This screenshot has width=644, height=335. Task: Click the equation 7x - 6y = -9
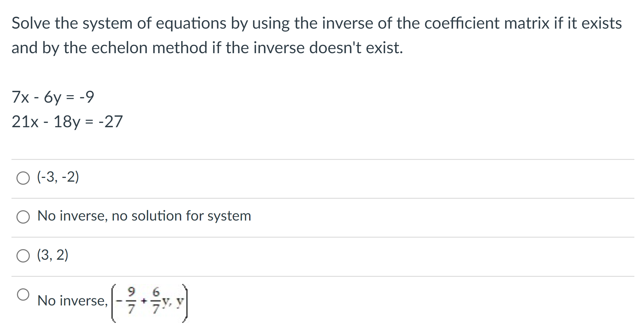click(53, 97)
